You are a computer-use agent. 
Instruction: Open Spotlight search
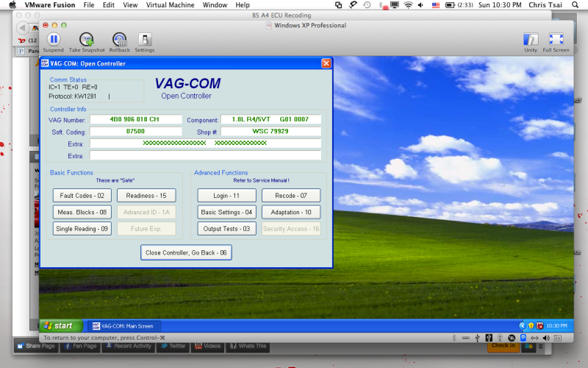(x=575, y=5)
